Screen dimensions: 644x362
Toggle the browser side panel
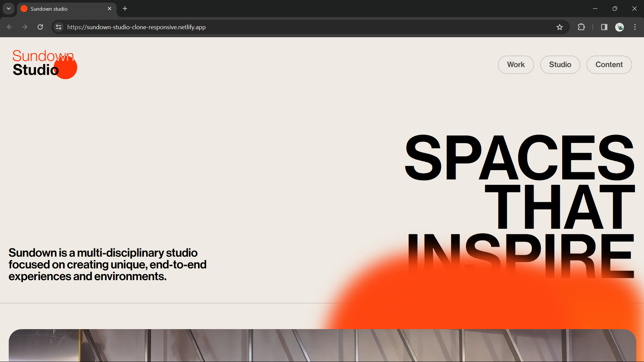coord(604,27)
